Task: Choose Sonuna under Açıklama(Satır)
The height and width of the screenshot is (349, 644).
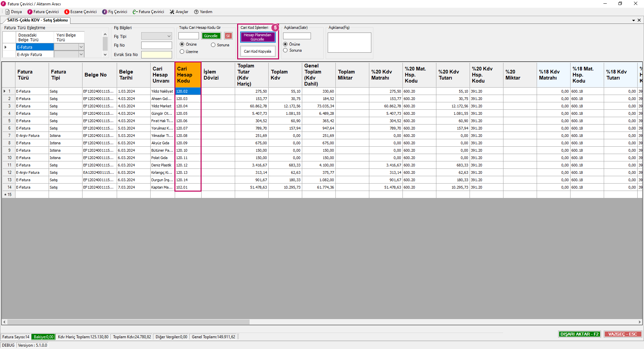Action: coord(285,50)
